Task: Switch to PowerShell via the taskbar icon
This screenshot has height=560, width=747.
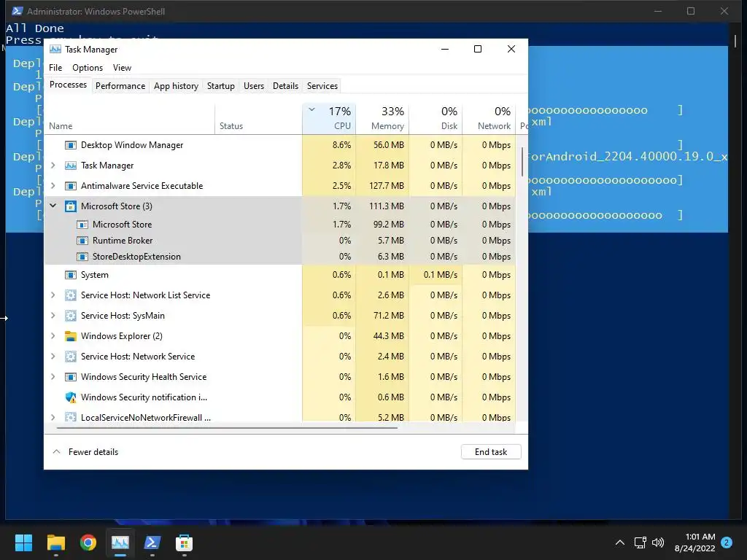Action: click(152, 542)
